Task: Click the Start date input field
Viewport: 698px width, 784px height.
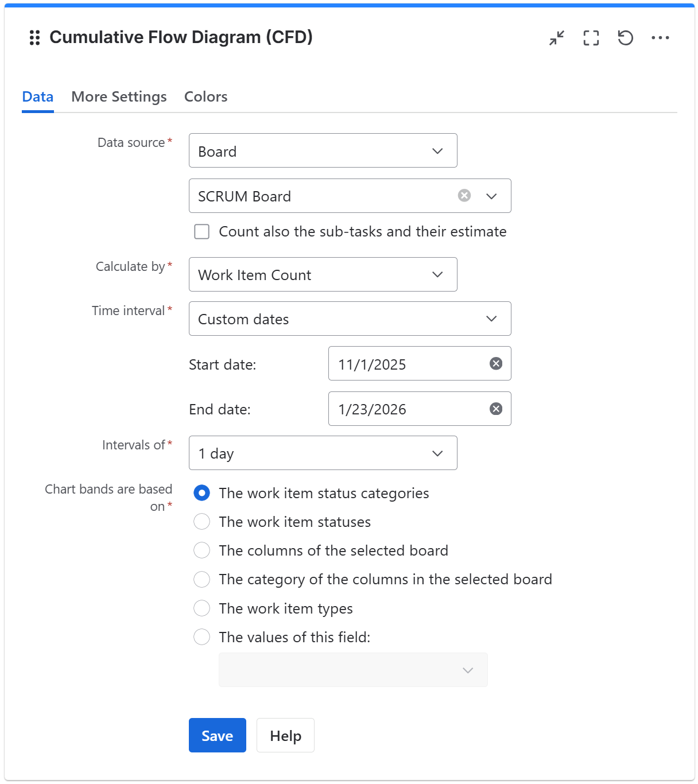Action: pos(402,363)
